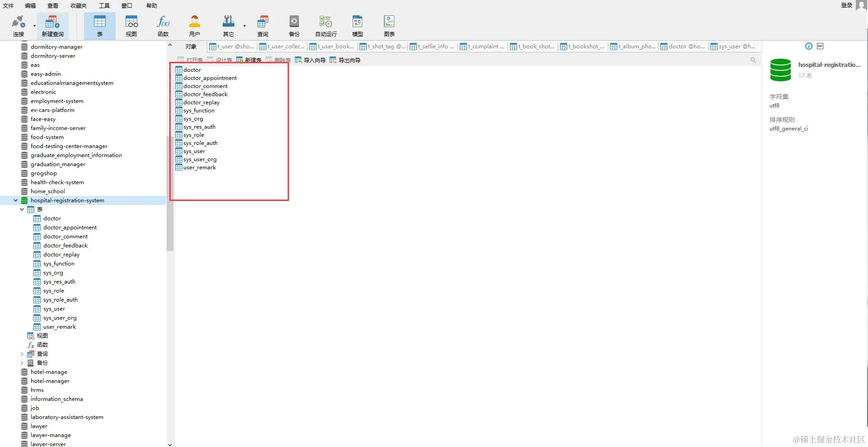Select the 函数 node in the tree
The width and height of the screenshot is (868, 447).
tap(42, 345)
